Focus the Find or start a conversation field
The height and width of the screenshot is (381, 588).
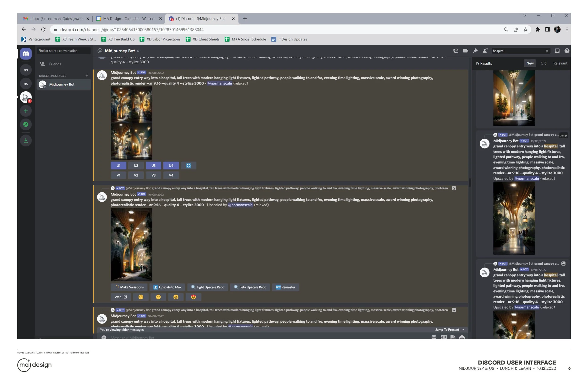(64, 51)
